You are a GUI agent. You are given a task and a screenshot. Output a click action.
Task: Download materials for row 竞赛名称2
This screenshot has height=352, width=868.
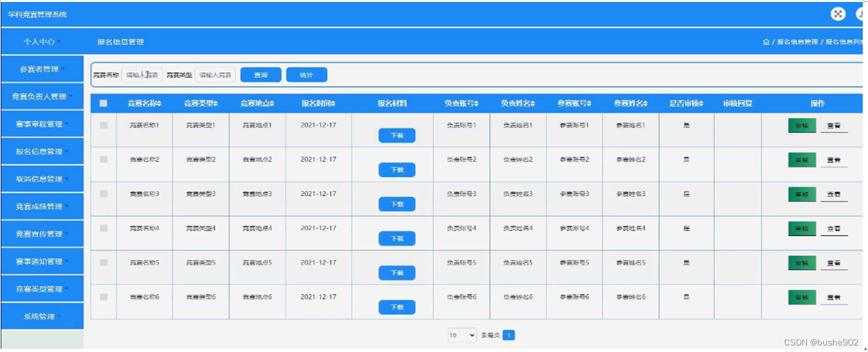pos(397,170)
